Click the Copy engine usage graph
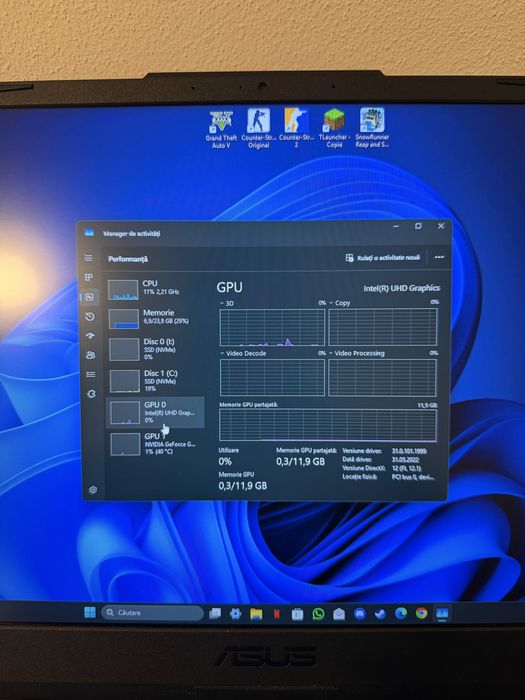The width and height of the screenshot is (525, 700). (383, 327)
